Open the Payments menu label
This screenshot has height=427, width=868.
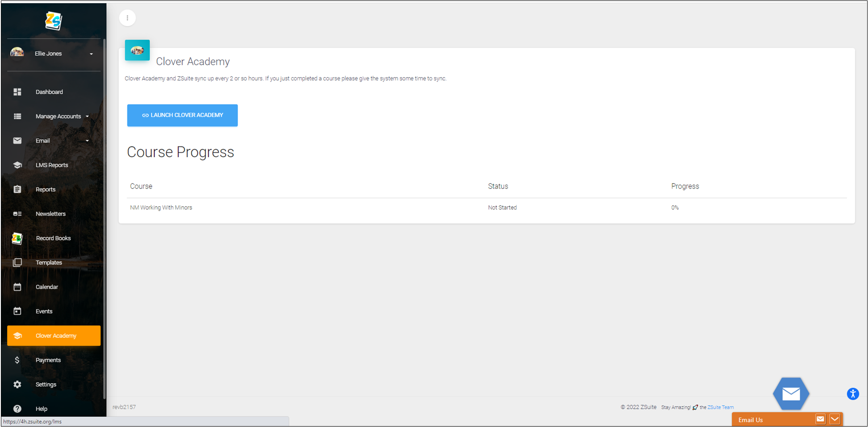48,360
